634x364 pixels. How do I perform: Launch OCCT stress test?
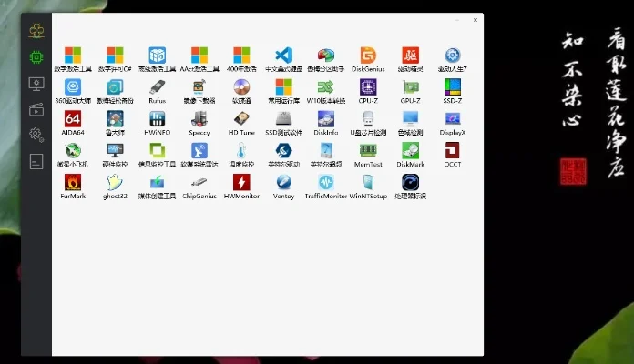tap(452, 155)
